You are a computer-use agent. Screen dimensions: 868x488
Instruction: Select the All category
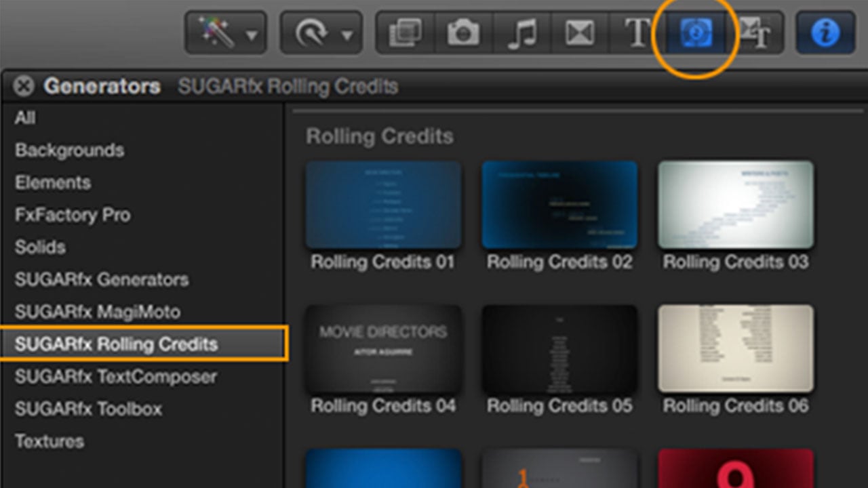point(25,118)
